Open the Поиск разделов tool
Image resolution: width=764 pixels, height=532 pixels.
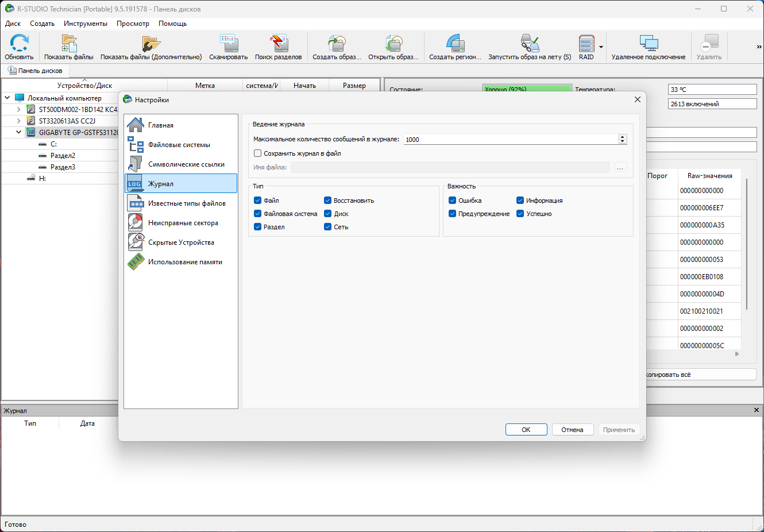[278, 47]
